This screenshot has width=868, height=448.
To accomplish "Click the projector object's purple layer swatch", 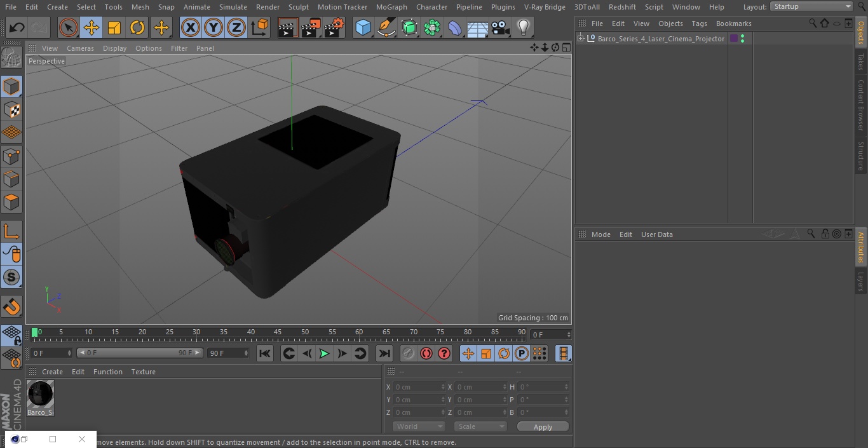I will pos(734,39).
